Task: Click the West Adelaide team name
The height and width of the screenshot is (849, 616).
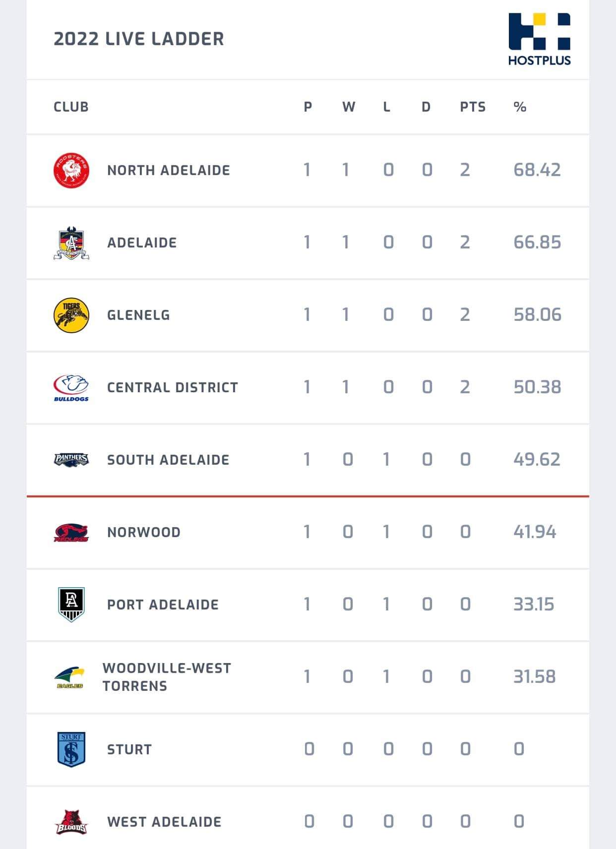Action: pos(164,822)
